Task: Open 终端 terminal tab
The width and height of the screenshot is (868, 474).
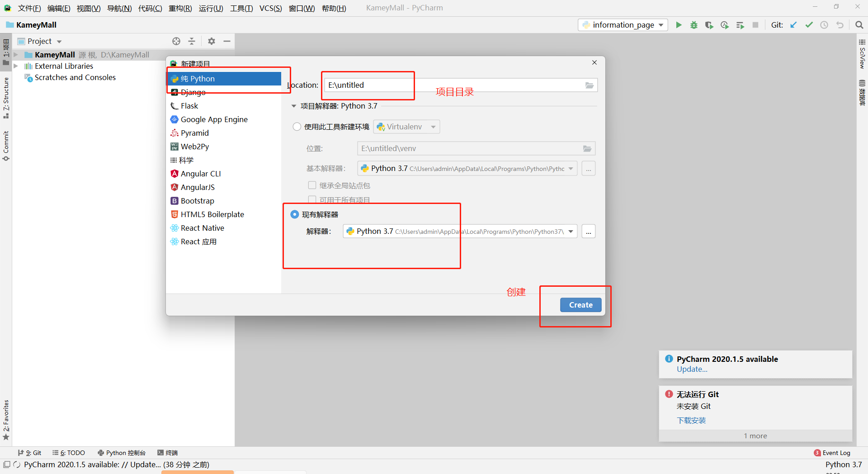Action: pyautogui.click(x=167, y=453)
